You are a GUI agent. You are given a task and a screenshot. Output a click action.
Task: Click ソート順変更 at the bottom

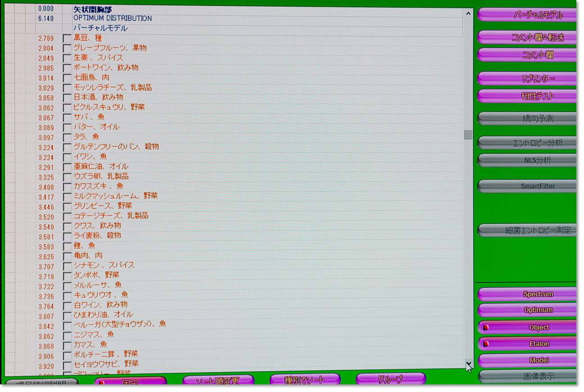click(x=218, y=380)
